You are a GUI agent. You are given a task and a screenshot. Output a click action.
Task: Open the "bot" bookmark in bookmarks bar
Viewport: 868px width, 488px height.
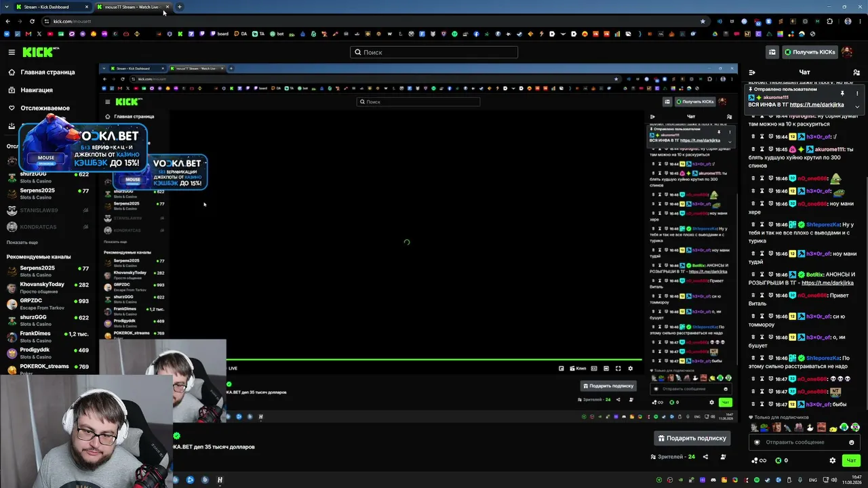(x=277, y=34)
